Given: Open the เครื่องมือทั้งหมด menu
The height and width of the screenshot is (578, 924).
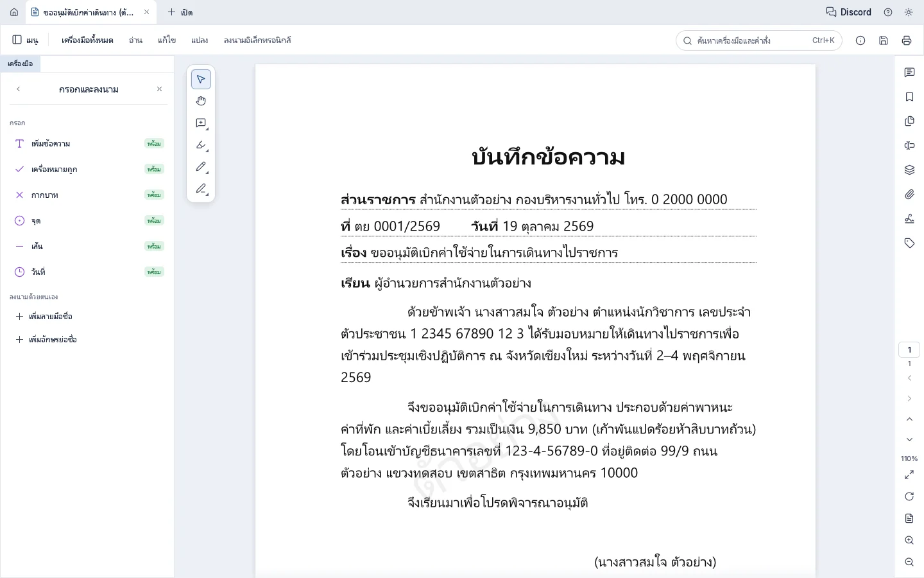Looking at the screenshot, I should pyautogui.click(x=87, y=40).
